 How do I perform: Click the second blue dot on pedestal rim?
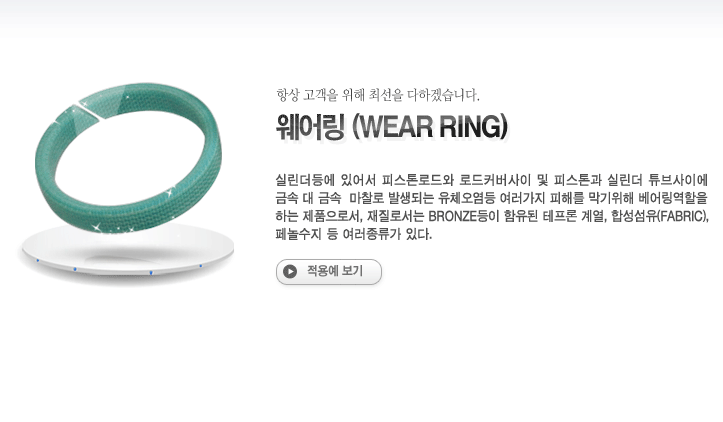click(x=75, y=269)
